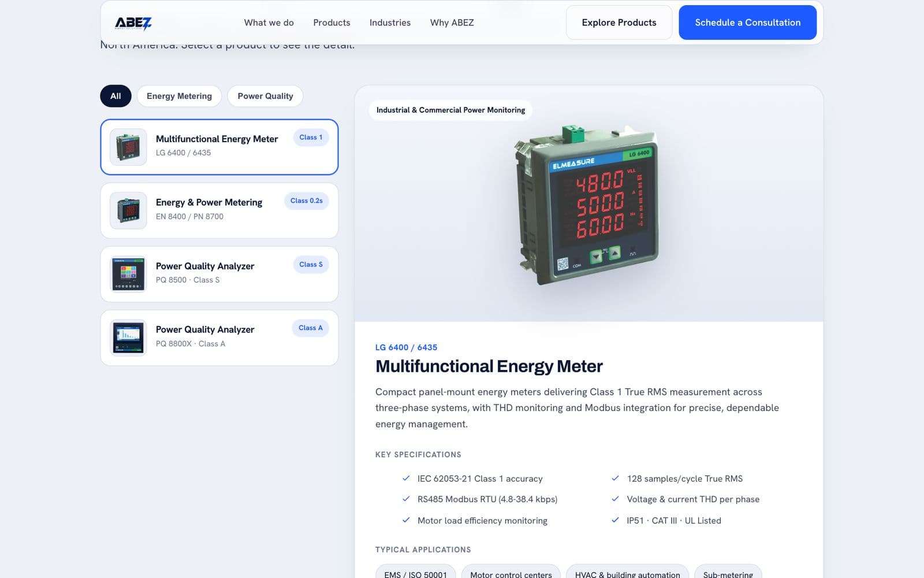Click the KEY SPECIFICATIONS label
This screenshot has width=924, height=578.
click(418, 455)
